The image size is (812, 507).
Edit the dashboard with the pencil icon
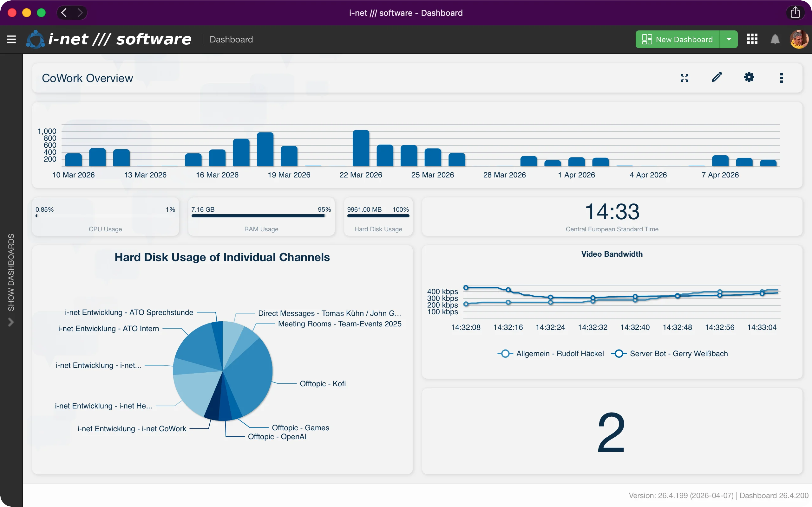pyautogui.click(x=717, y=77)
